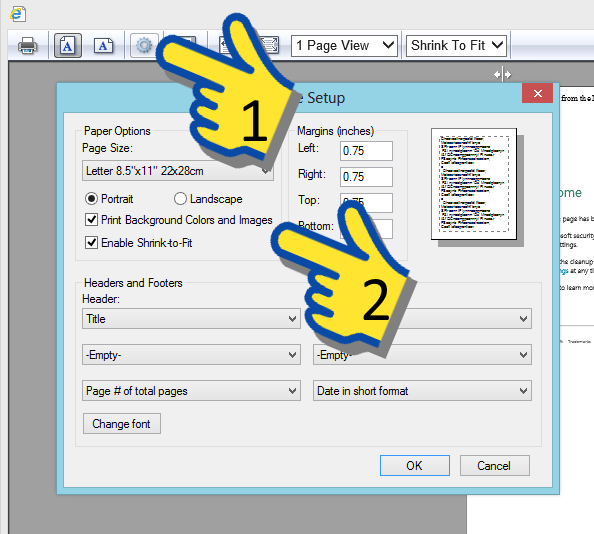Select the Portrait orientation toolbar icon
The width and height of the screenshot is (594, 534).
[x=68, y=45]
